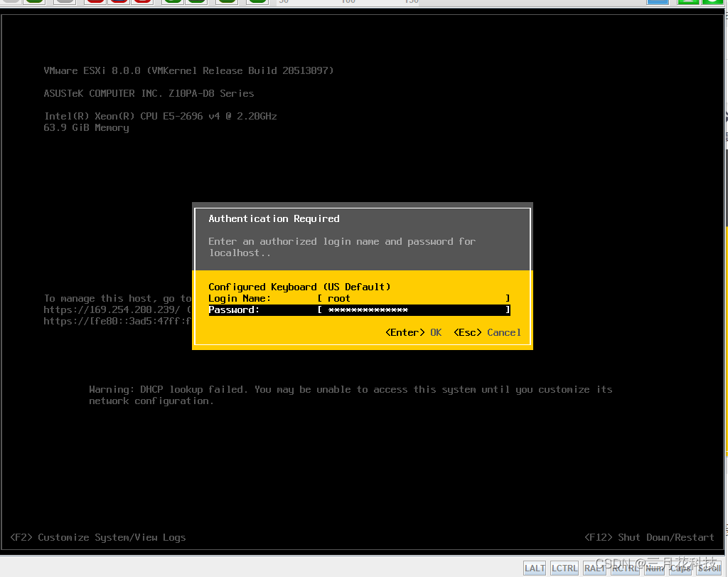Click <F2> Customize System/View Logs
This screenshot has height=577, width=728.
pyautogui.click(x=98, y=537)
